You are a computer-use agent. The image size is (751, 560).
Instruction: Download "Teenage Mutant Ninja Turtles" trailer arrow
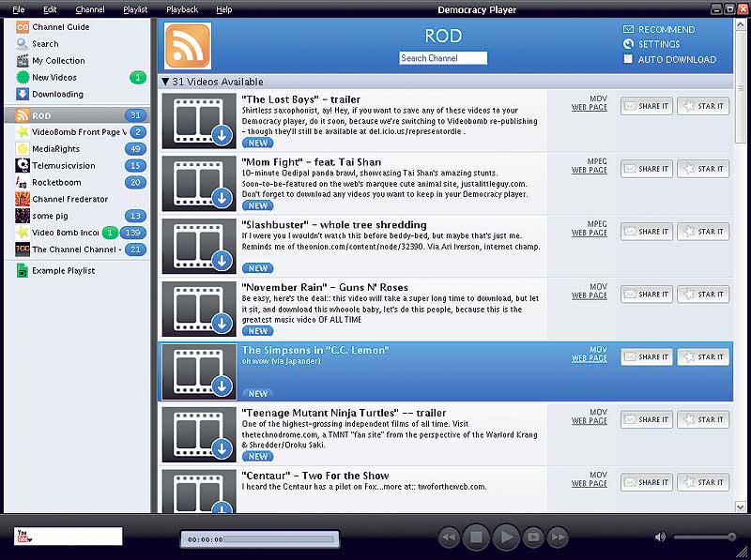point(222,448)
